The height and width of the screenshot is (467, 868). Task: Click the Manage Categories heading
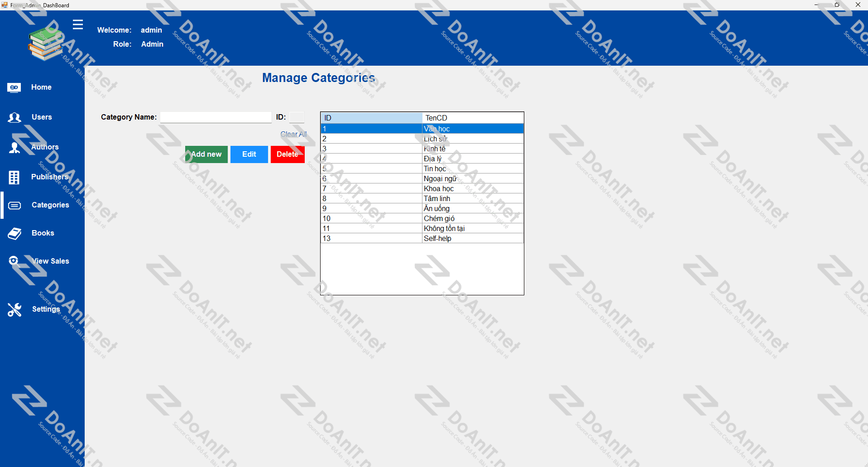tap(319, 78)
